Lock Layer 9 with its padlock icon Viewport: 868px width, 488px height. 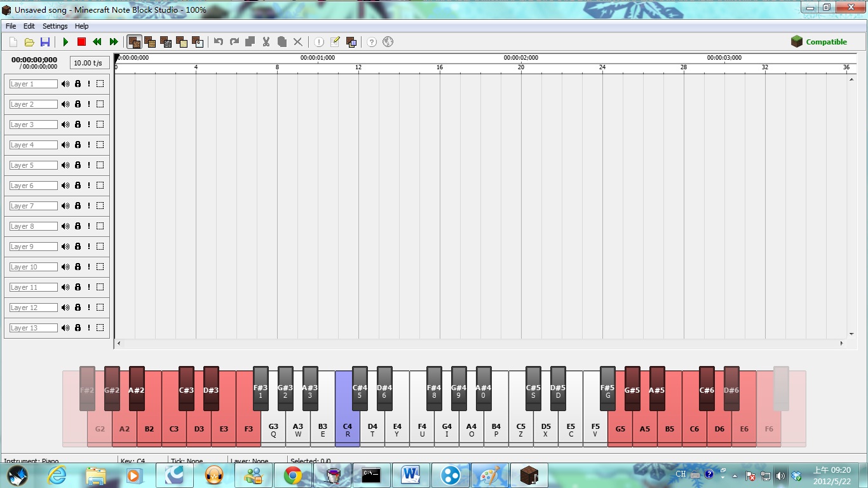pos(78,247)
